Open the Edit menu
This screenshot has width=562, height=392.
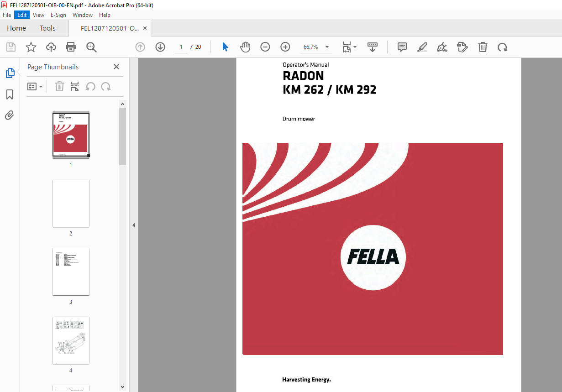click(22, 15)
